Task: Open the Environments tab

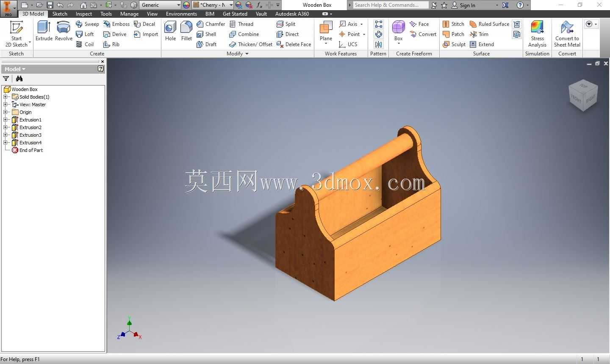Action: point(181,14)
